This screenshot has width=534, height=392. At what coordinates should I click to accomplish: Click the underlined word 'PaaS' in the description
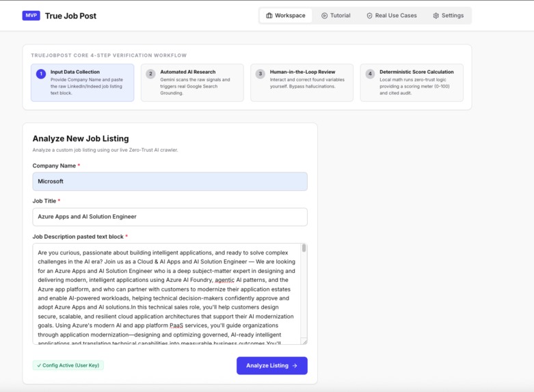pos(176,326)
